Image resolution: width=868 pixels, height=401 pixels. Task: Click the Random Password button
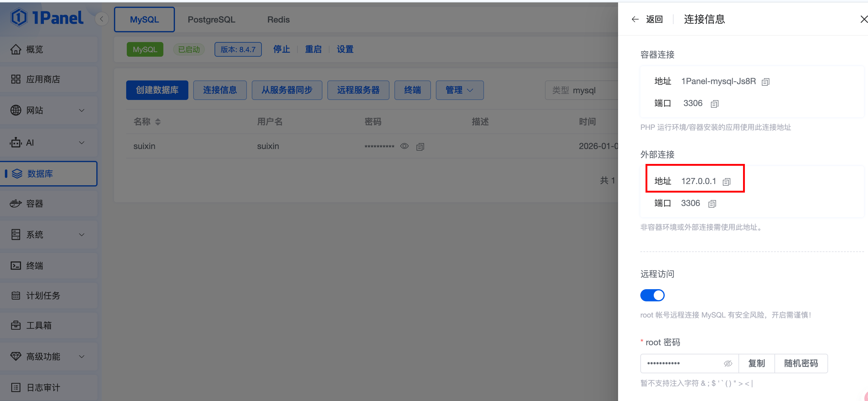pyautogui.click(x=801, y=363)
